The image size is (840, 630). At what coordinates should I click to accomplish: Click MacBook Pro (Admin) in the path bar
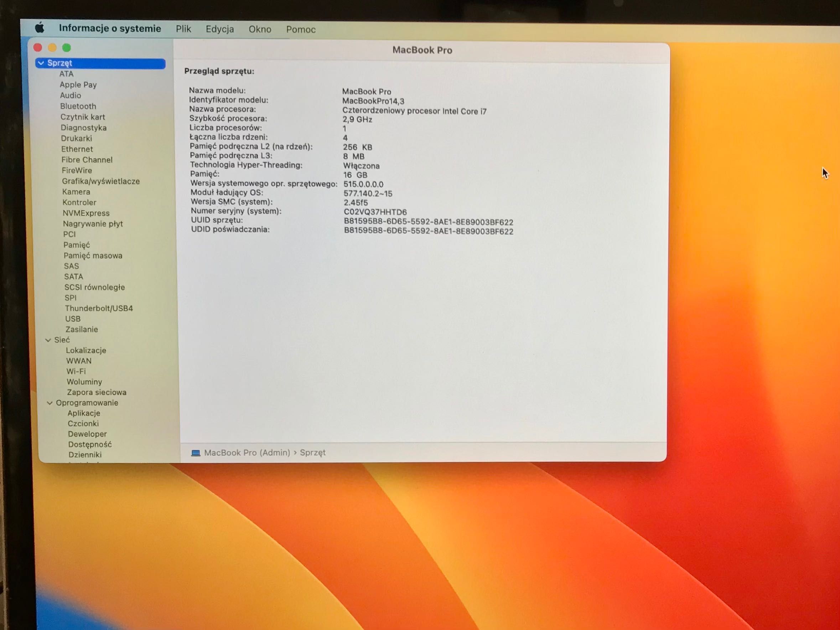click(247, 453)
